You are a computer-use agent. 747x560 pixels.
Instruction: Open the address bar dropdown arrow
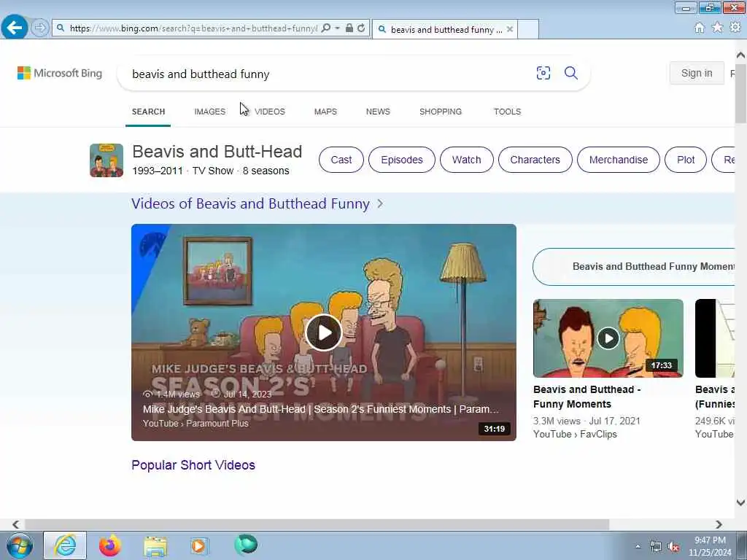tap(337, 28)
